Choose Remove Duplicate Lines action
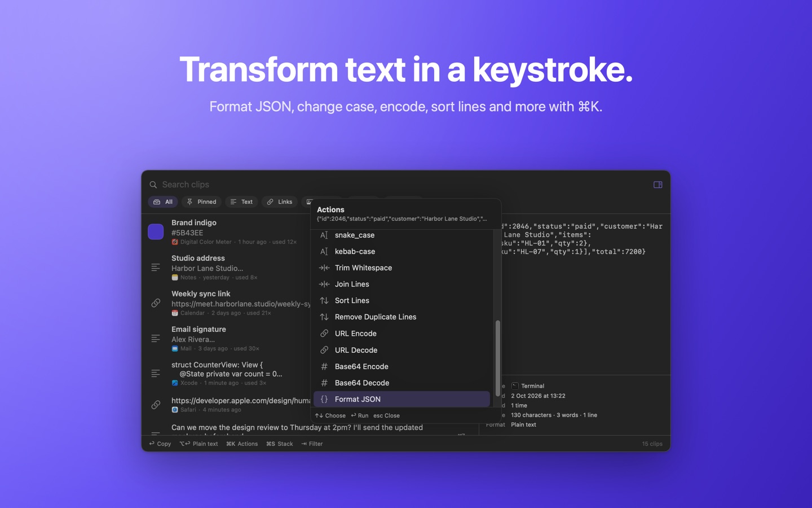The height and width of the screenshot is (508, 812). tap(401, 317)
